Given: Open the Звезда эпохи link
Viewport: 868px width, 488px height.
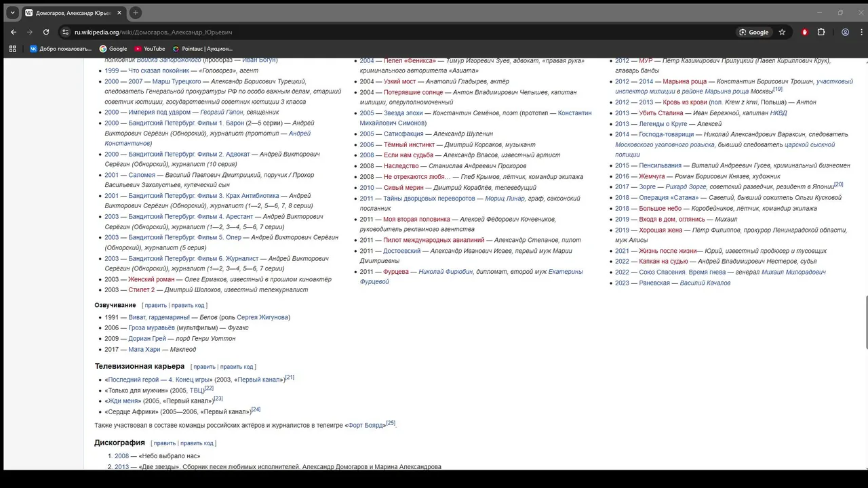Looking at the screenshot, I should [403, 113].
